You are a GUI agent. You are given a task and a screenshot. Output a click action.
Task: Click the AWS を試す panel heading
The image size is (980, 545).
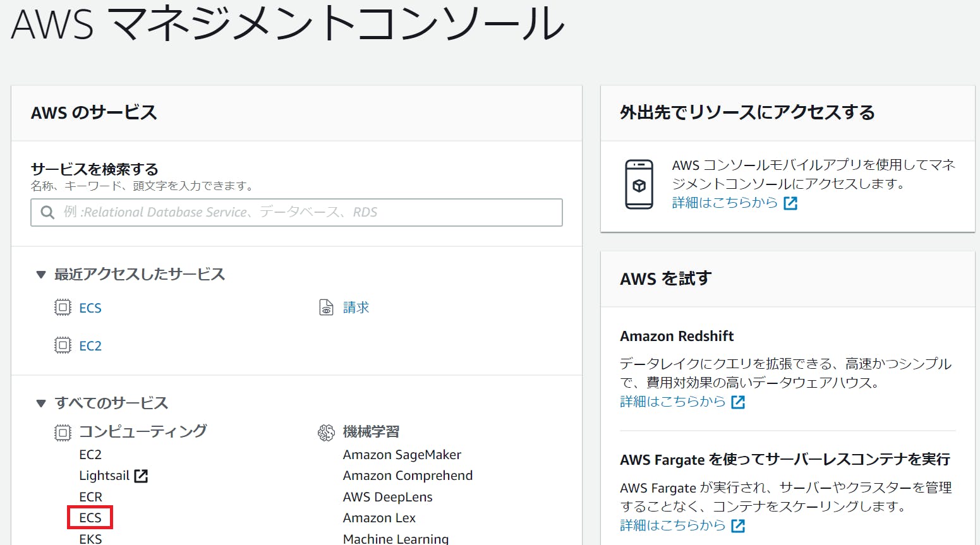click(x=666, y=278)
